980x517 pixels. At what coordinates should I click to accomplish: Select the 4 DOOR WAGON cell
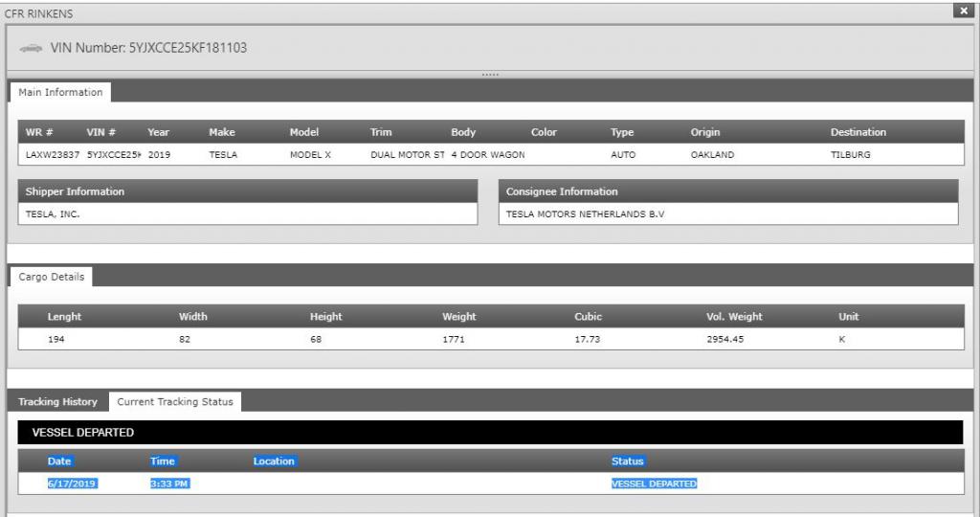tap(488, 154)
